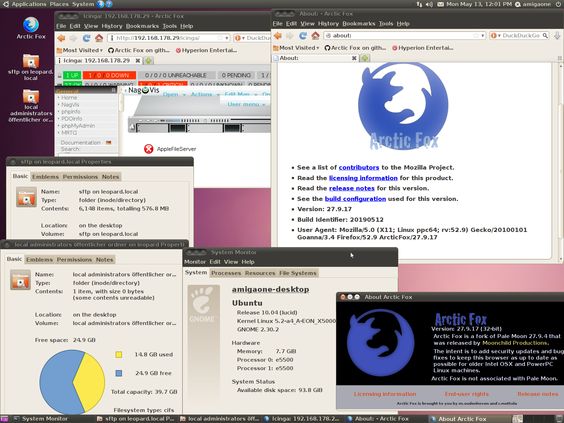
Task: Click Back arrow in the About: browser window
Action: point(278,36)
